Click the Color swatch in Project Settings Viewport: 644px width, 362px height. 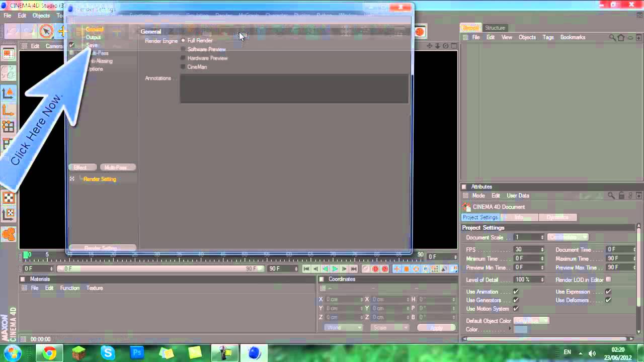[521, 330]
